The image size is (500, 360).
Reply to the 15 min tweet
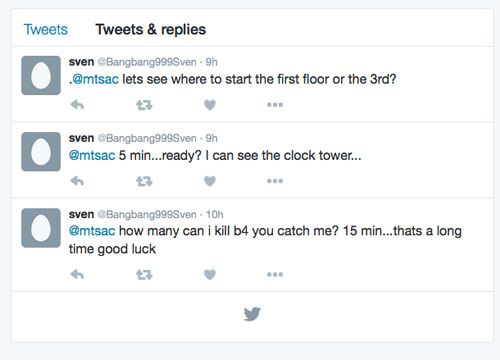tap(77, 274)
